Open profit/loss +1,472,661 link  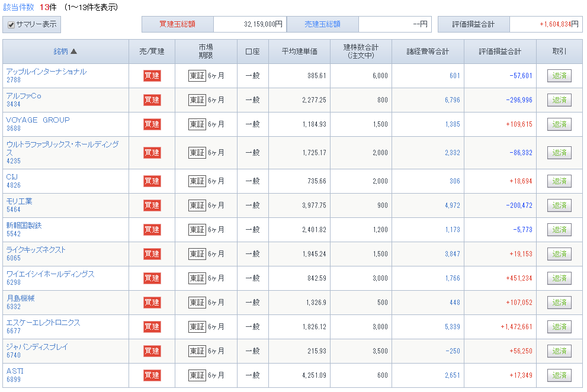pyautogui.click(x=517, y=327)
